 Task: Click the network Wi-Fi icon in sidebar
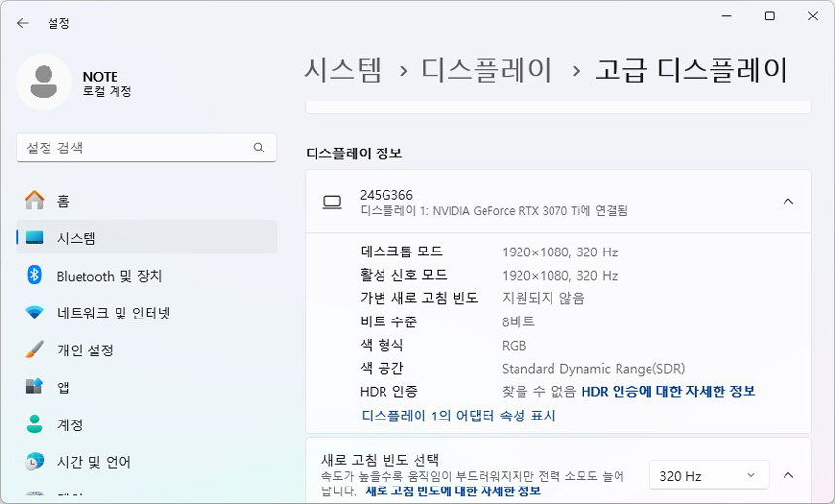point(35,313)
